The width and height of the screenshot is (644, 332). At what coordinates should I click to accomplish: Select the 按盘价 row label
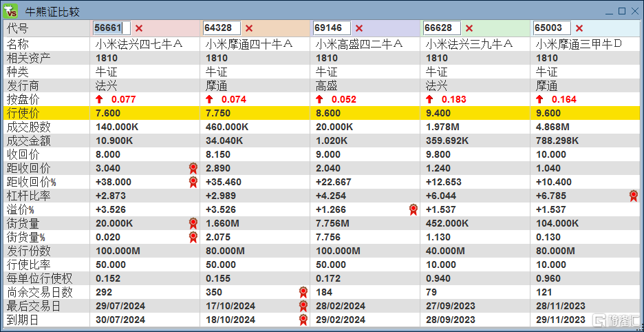click(23, 99)
